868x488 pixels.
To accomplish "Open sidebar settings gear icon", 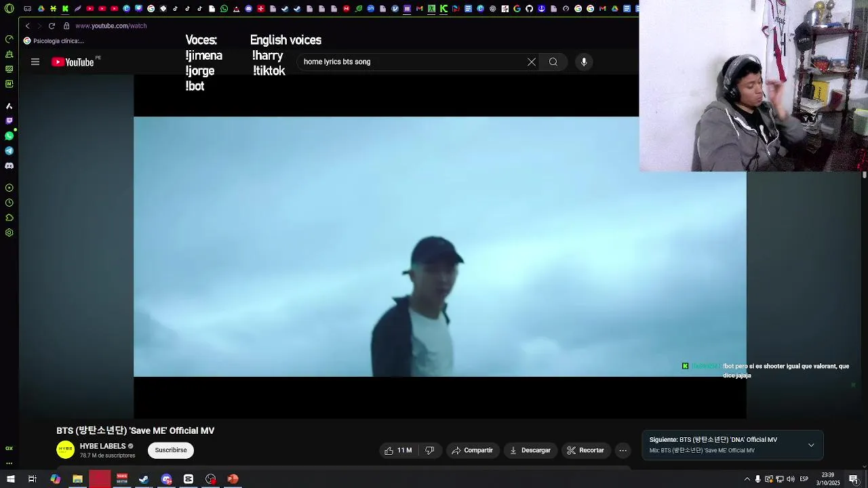I will 9,232.
